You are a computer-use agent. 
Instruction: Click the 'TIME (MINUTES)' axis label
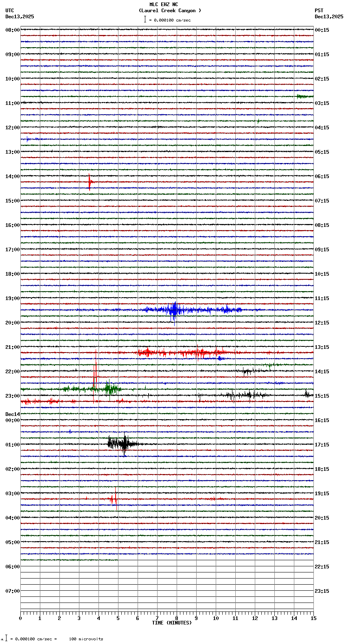[x=172, y=623]
